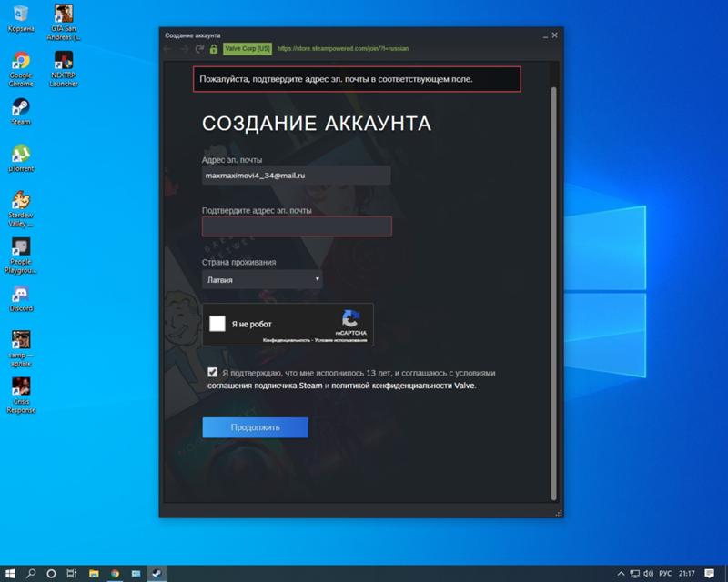Open the country dropdown showing Латвия
Image resolution: width=728 pixels, height=582 pixels.
click(x=262, y=279)
